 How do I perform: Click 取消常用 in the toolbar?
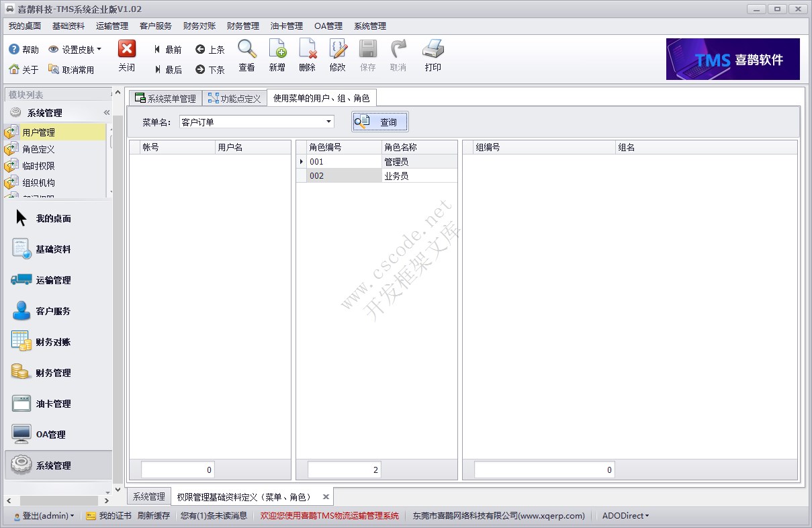[71, 69]
